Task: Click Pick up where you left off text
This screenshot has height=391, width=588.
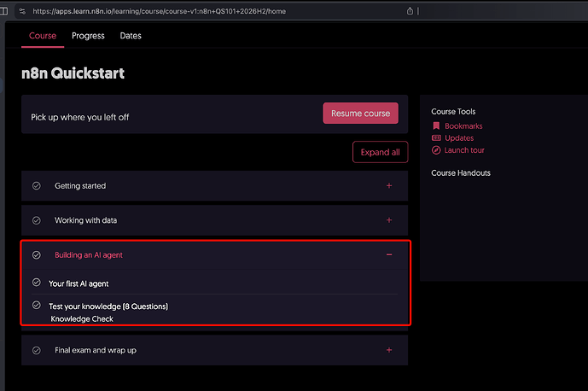Action: tap(80, 118)
